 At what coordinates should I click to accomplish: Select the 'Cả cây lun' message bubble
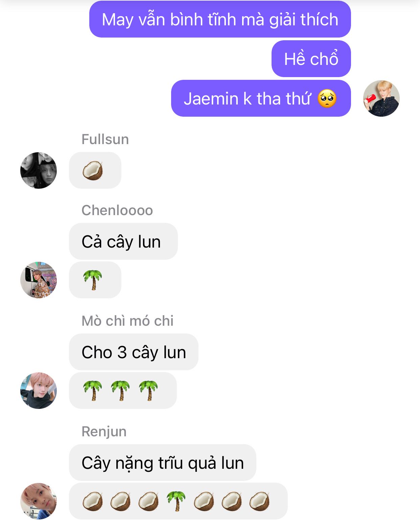coord(123,241)
